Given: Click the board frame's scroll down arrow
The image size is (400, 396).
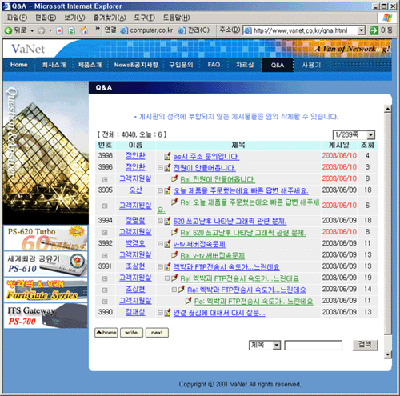Looking at the screenshot, I should coord(387,354).
